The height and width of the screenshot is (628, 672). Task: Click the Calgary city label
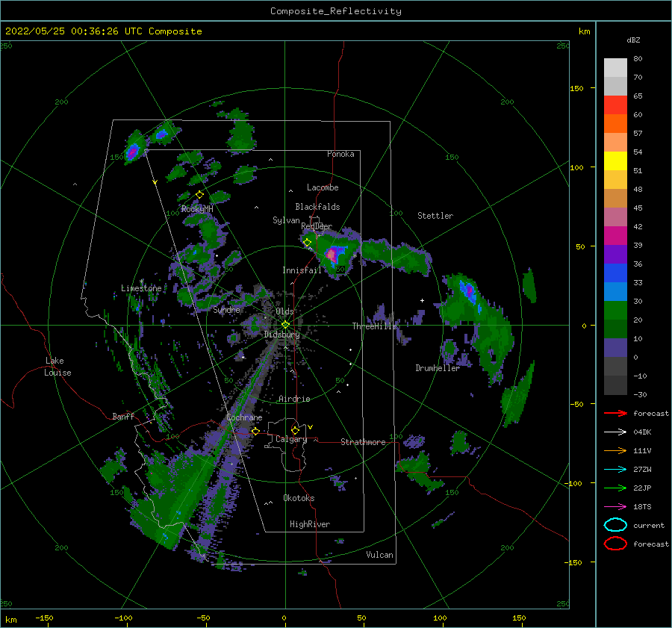point(291,439)
